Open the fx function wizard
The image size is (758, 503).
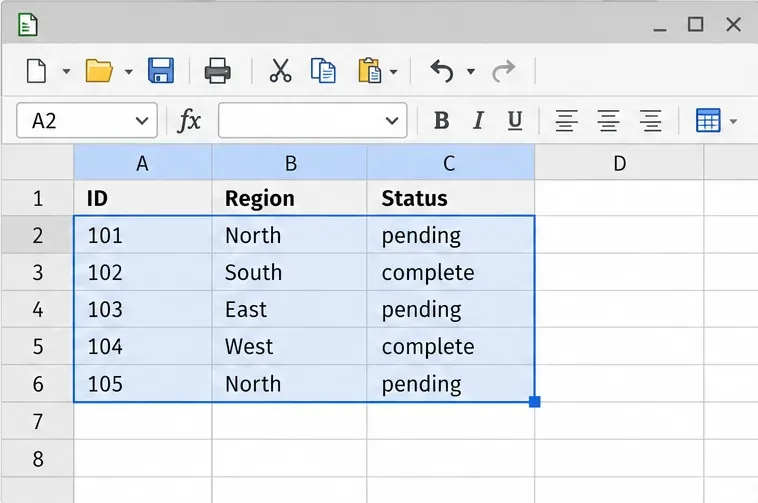tap(189, 120)
